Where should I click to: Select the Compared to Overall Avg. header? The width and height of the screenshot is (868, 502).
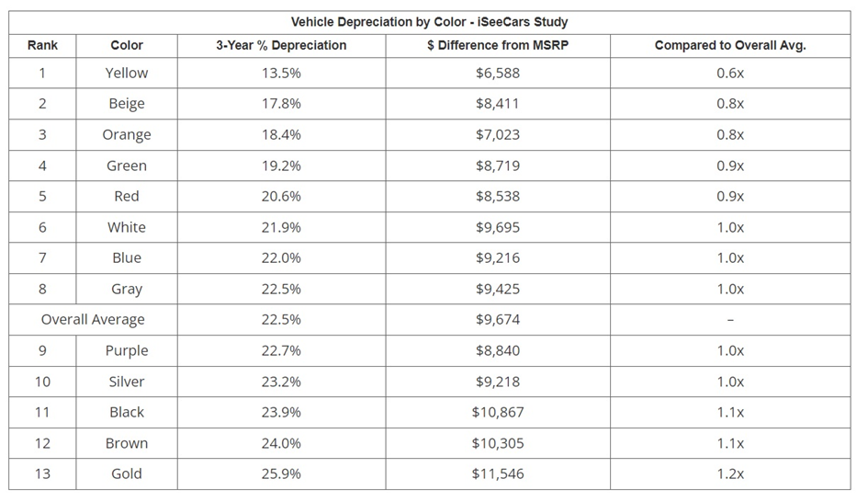coord(729,45)
